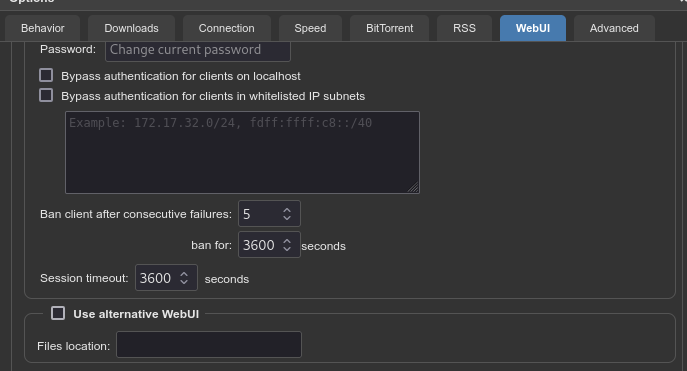Image resolution: width=687 pixels, height=371 pixels.
Task: Click the 'Ban client after consecutive failures:' label
Action: click(136, 214)
